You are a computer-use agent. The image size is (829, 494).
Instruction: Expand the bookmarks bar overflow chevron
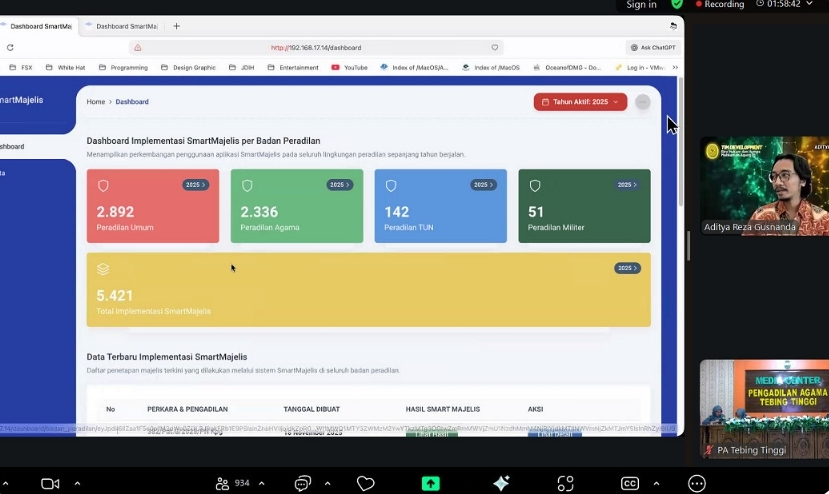pos(675,68)
